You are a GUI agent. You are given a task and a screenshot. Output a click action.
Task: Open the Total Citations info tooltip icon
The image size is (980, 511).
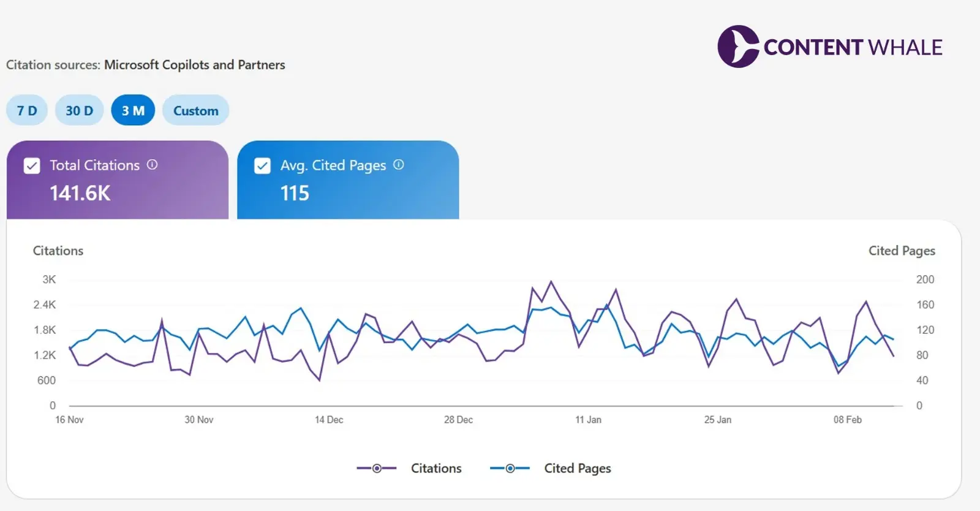[x=152, y=164]
